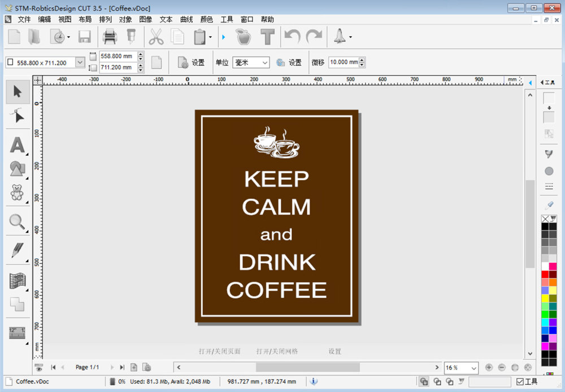Paste from clipboard icon
Image resolution: width=565 pixels, height=392 pixels.
tap(199, 37)
